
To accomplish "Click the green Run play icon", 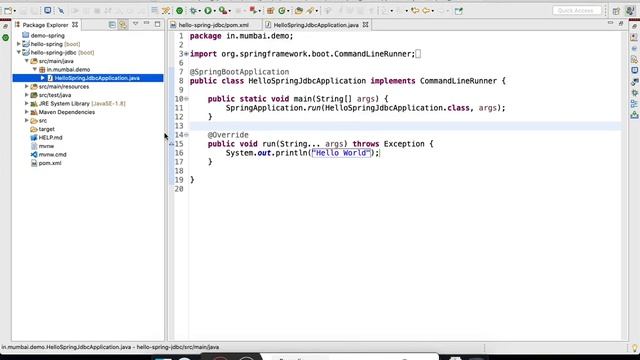I will (208, 11).
